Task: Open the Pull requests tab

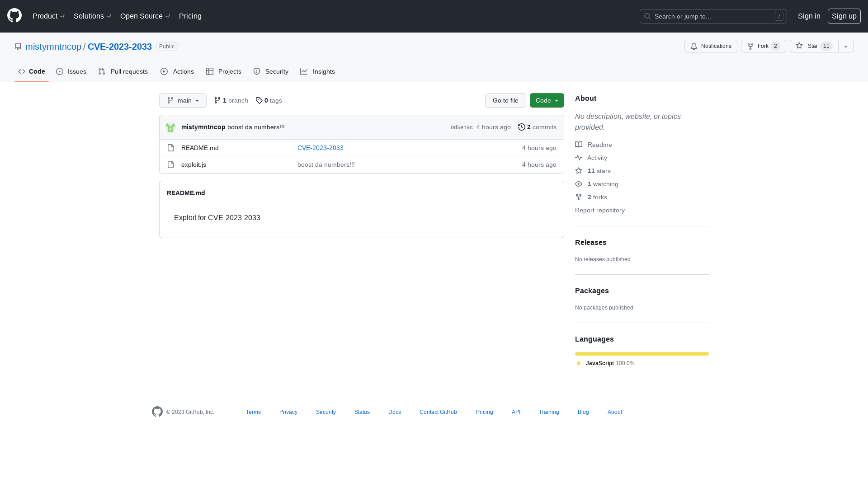Action: pyautogui.click(x=123, y=71)
